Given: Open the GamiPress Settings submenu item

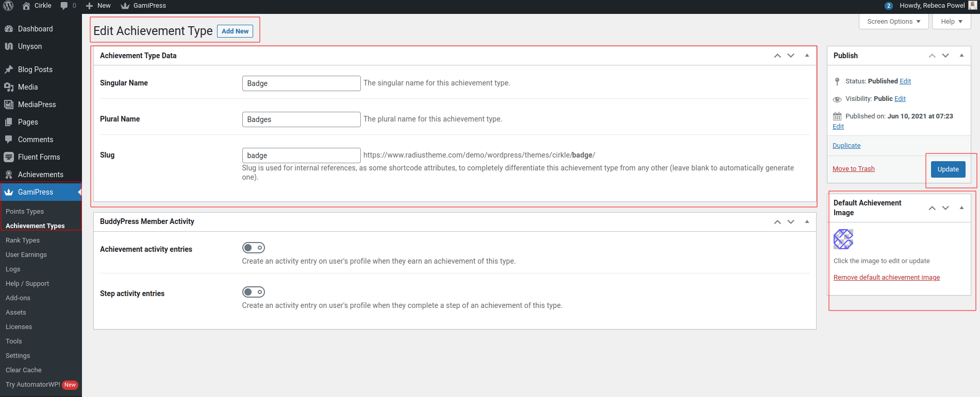Looking at the screenshot, I should pos(18,356).
